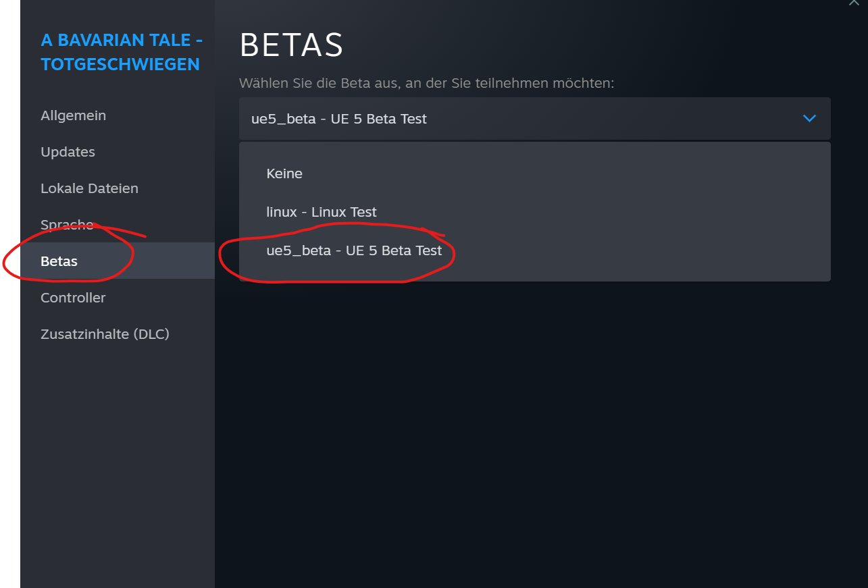Screen dimensions: 868x588
Task: Select ue5_beta - UE 5 Beta Test option
Action: point(354,250)
